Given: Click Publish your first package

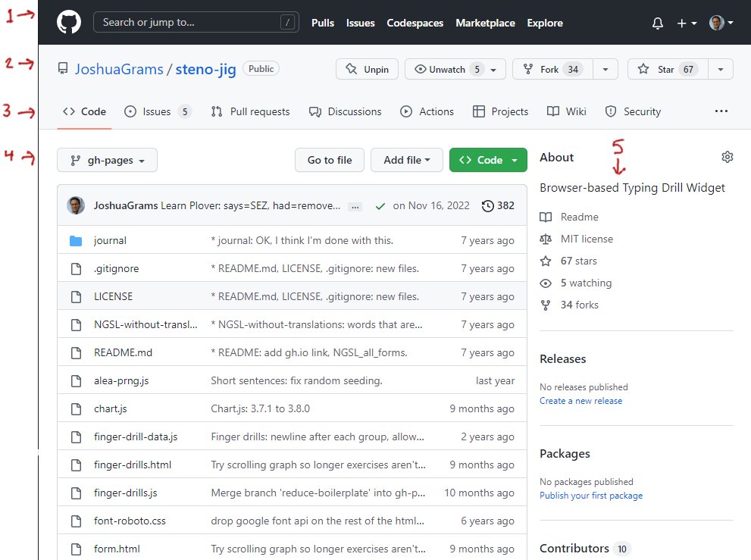Looking at the screenshot, I should (x=591, y=496).
